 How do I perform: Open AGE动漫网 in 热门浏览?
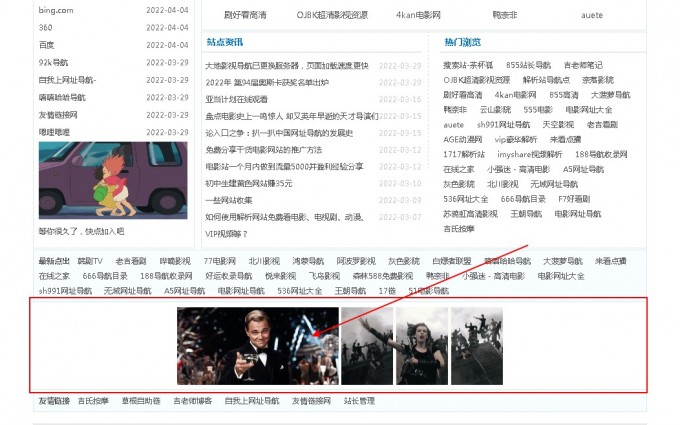tap(463, 140)
